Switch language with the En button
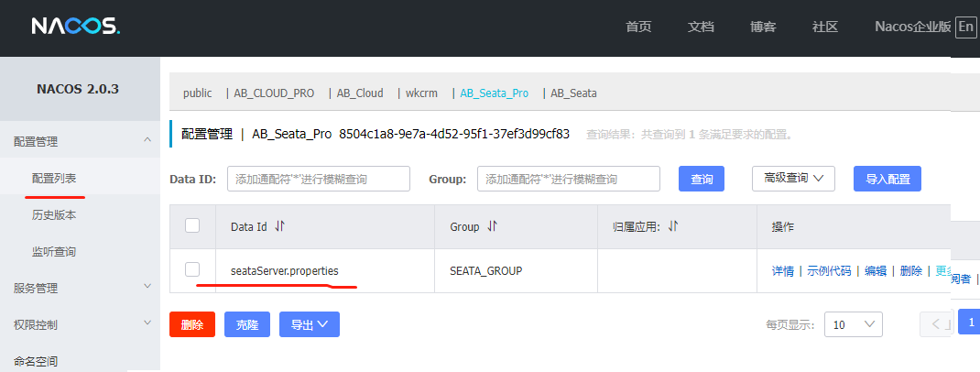 pyautogui.click(x=965, y=27)
